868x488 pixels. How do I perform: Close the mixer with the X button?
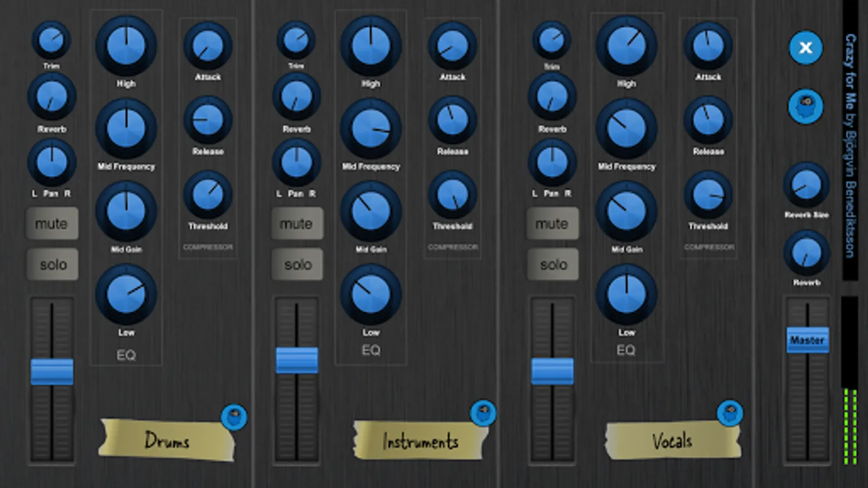(806, 48)
